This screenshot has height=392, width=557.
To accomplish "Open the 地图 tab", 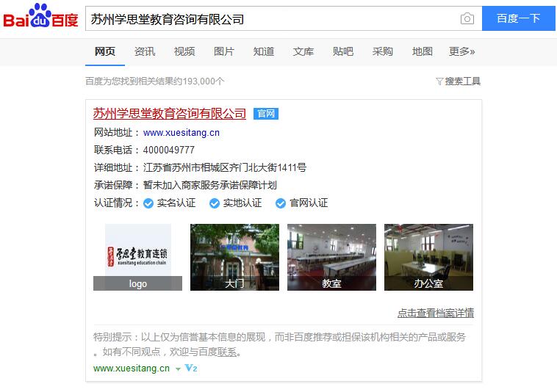I will 423,51.
